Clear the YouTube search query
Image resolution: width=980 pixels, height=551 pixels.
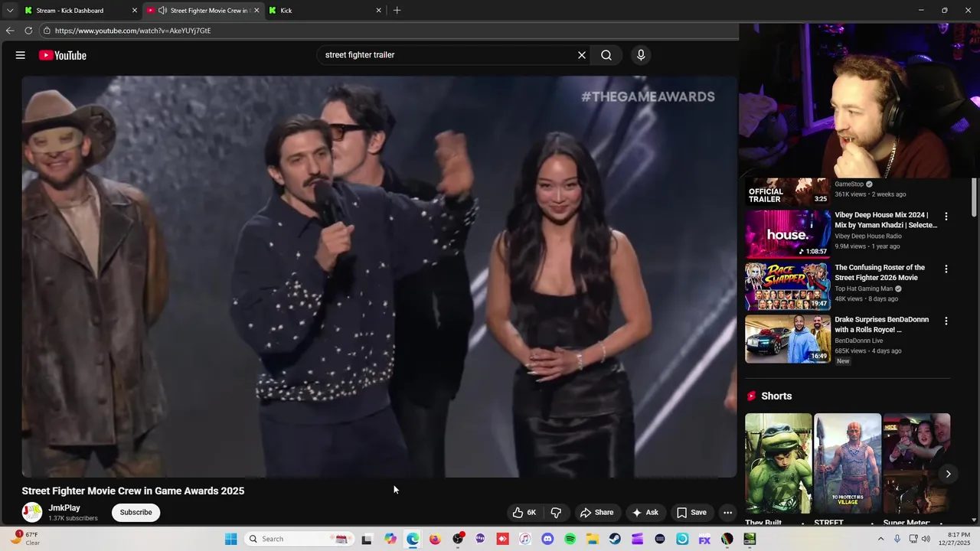582,55
